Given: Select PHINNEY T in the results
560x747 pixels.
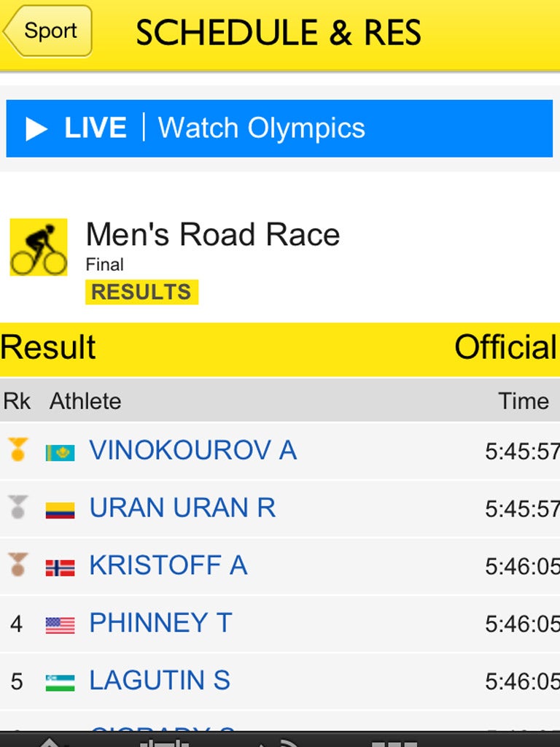Looking at the screenshot, I should point(160,623).
